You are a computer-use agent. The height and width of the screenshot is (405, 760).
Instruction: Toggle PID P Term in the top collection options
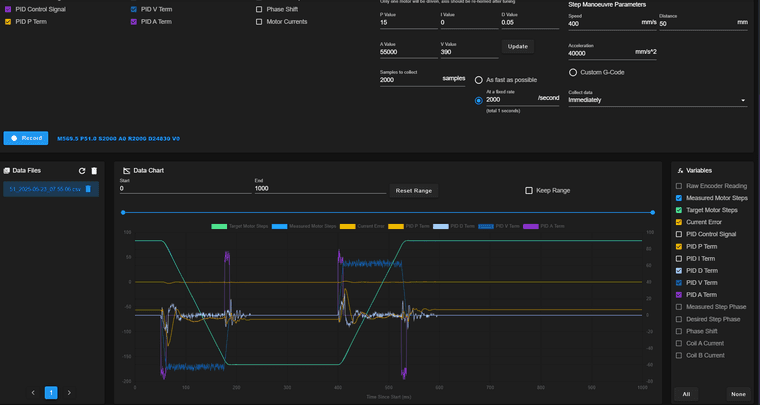(x=8, y=22)
